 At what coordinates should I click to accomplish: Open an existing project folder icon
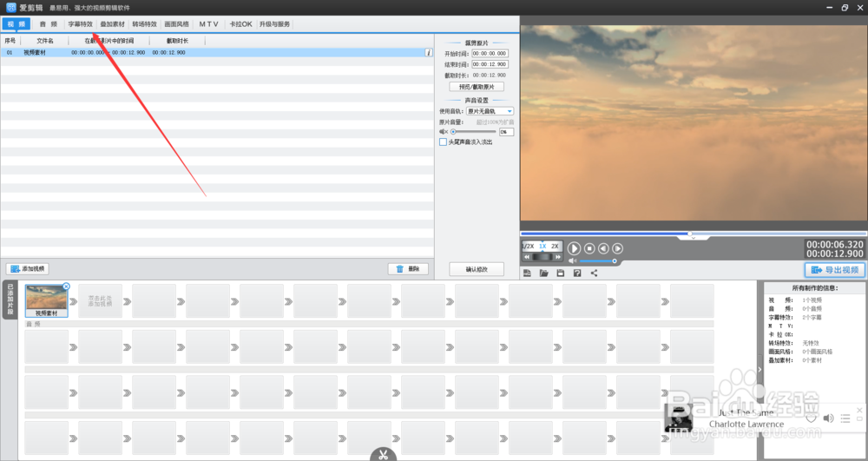click(x=543, y=273)
